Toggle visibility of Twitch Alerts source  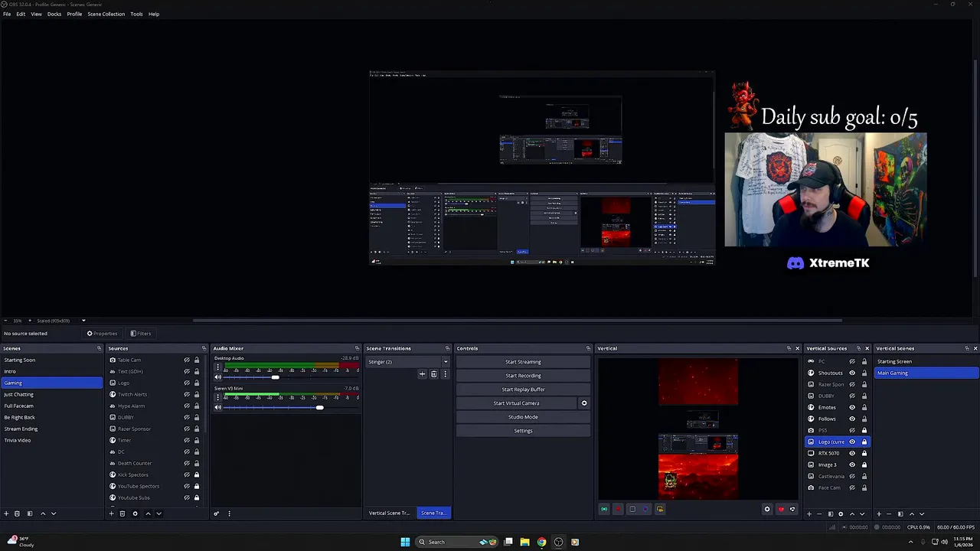[186, 394]
